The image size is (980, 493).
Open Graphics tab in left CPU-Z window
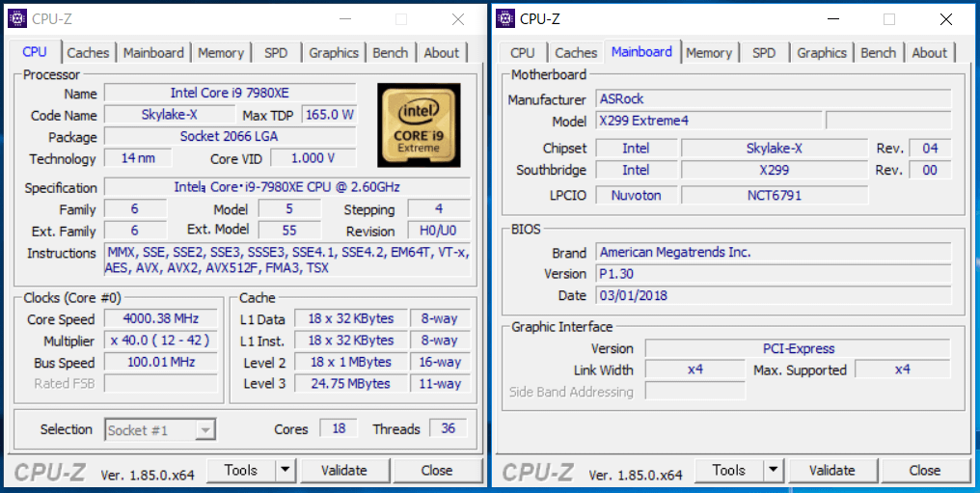click(334, 53)
